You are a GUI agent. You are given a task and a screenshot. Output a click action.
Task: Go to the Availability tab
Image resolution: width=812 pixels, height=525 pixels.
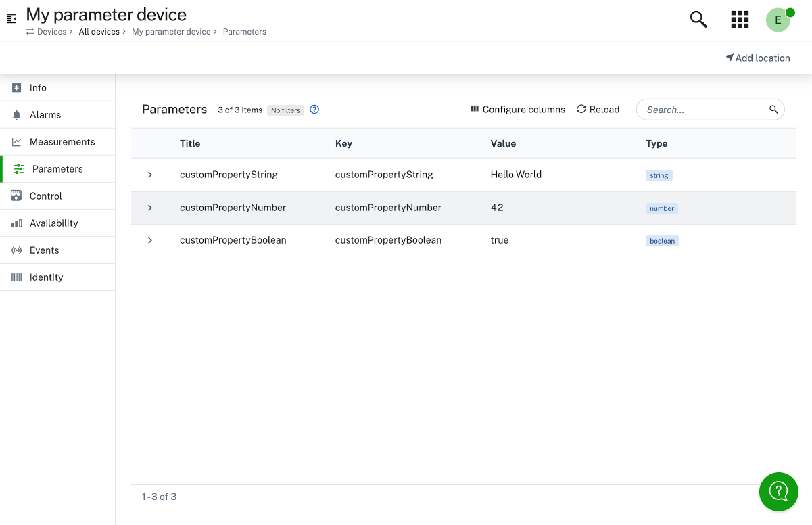pos(53,223)
